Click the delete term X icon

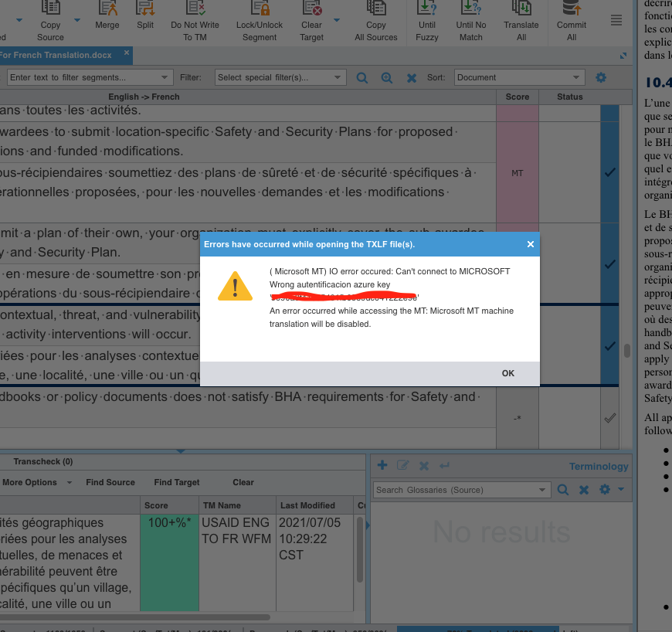424,466
